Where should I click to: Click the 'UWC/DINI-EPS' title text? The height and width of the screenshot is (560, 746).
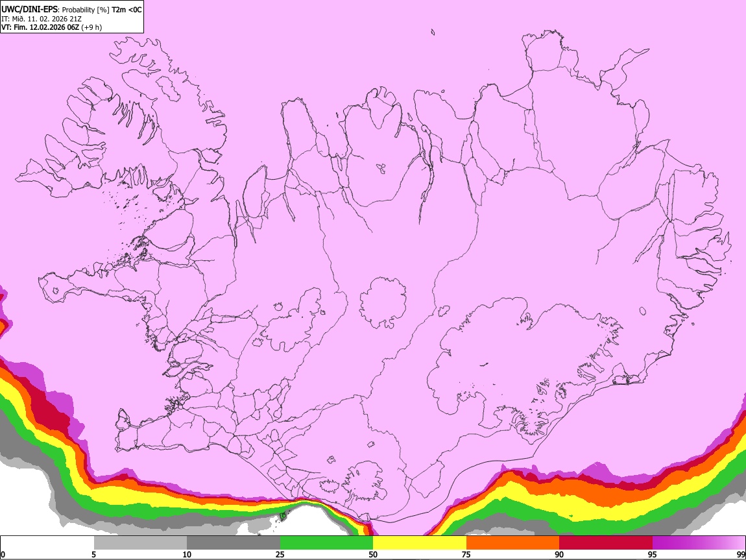pos(30,10)
